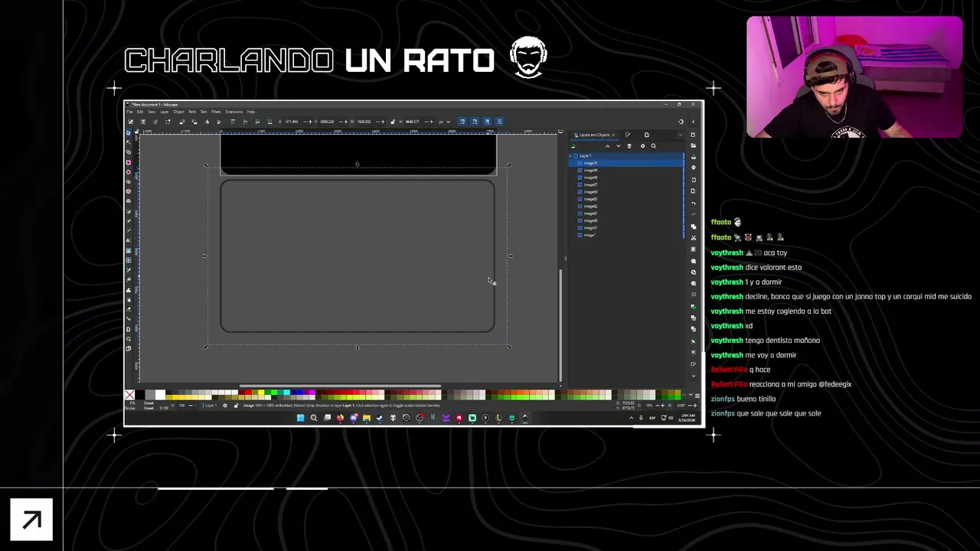This screenshot has height=551, width=980.
Task: Rotate selection 90° clockwise
Action: pyautogui.click(x=194, y=122)
